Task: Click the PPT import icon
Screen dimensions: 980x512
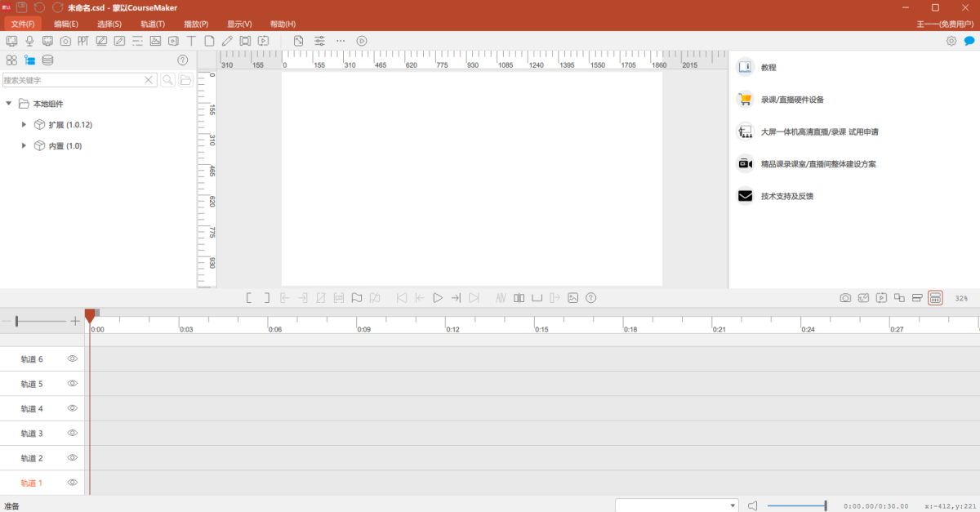Action: coord(82,41)
